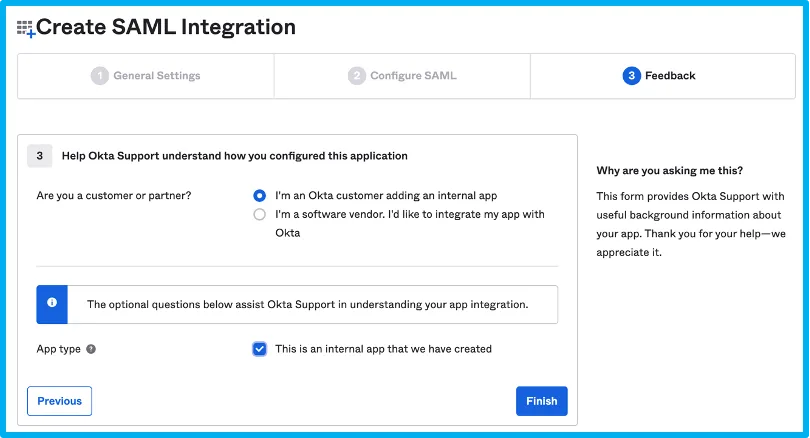Click the 'Are you a customer or partner?' label
This screenshot has height=438, width=810.
pyautogui.click(x=114, y=196)
